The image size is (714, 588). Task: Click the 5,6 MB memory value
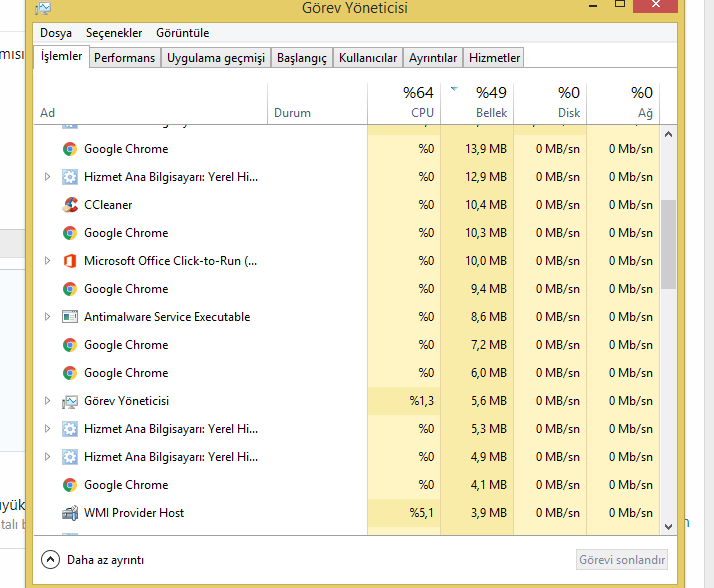click(489, 401)
